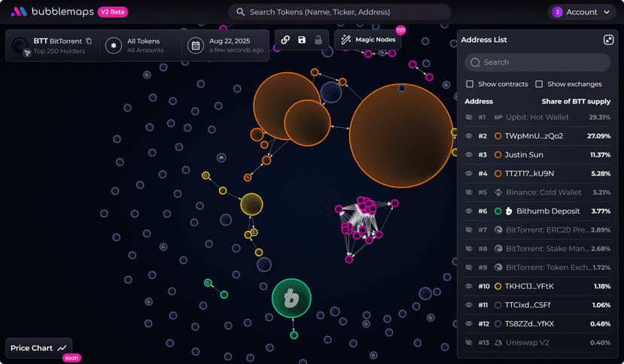This screenshot has width=624, height=364.
Task: Hide TT2T17...kU9N address with eye icon
Action: point(469,174)
